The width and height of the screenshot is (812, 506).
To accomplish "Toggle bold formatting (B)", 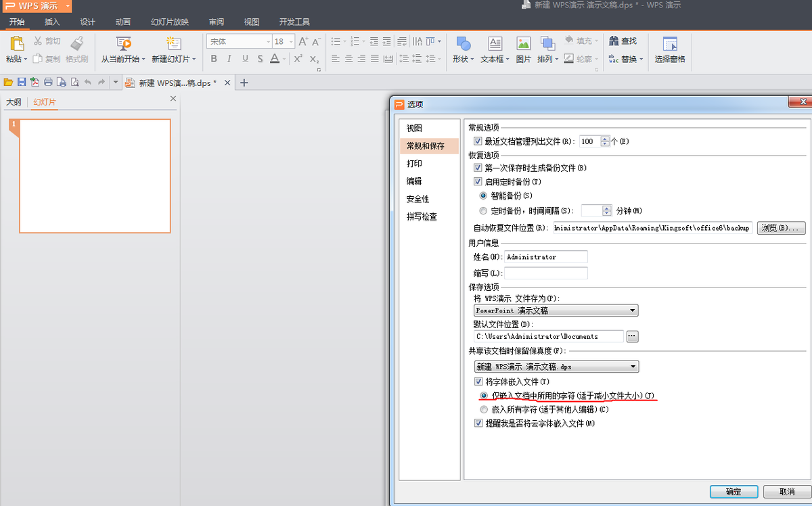I will 213,59.
